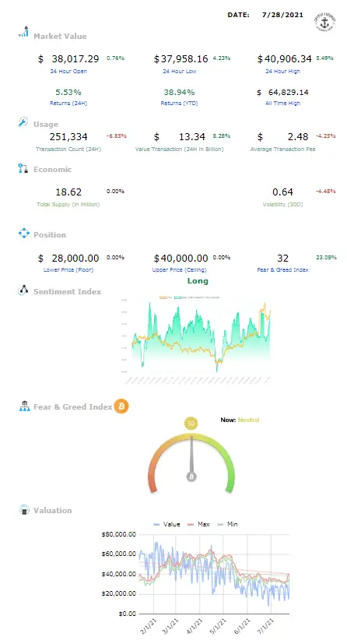The width and height of the screenshot is (347, 644).
Task: Click the Market Value rocket chart icon
Action: pos(23,32)
